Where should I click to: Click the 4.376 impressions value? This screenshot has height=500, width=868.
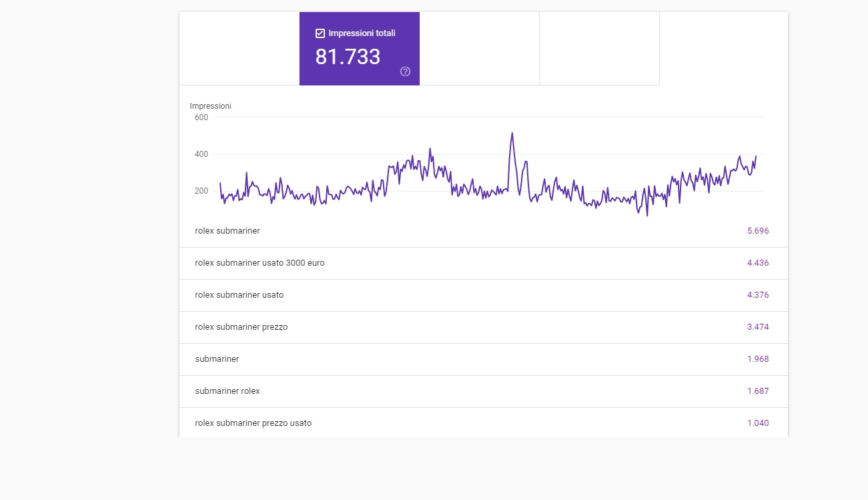(x=758, y=295)
